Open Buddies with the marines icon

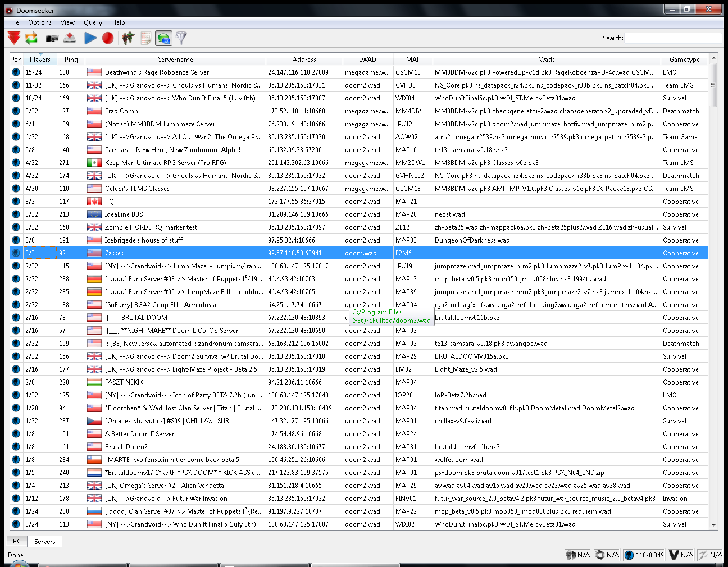click(128, 38)
